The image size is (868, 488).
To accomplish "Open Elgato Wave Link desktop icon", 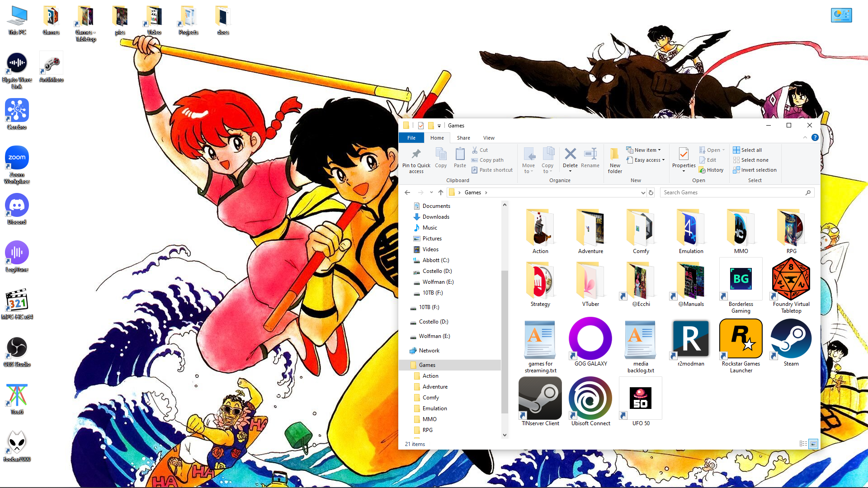I will coord(17,70).
